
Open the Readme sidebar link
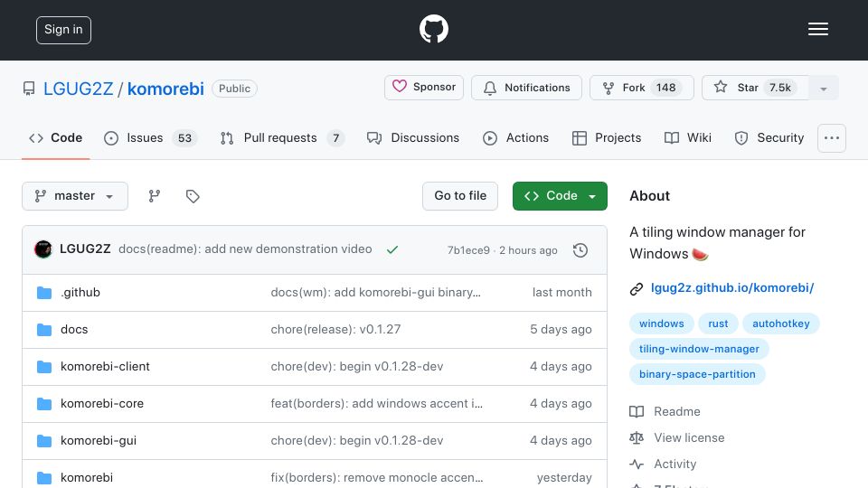tap(677, 412)
